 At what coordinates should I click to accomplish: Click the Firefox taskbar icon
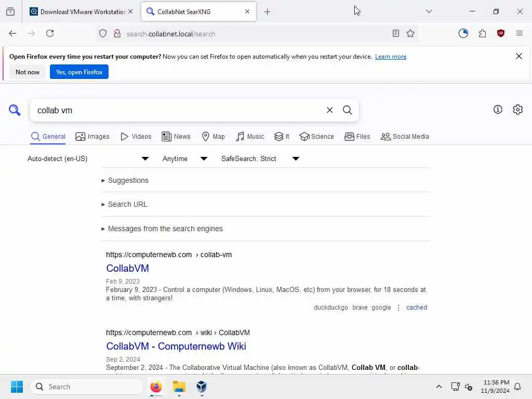[x=156, y=387]
